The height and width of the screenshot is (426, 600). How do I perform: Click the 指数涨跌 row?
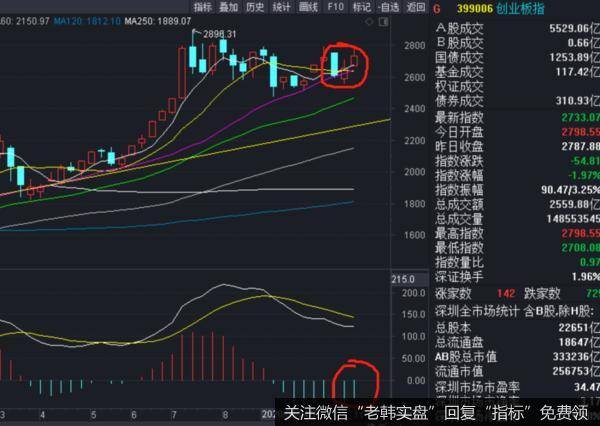click(517, 161)
